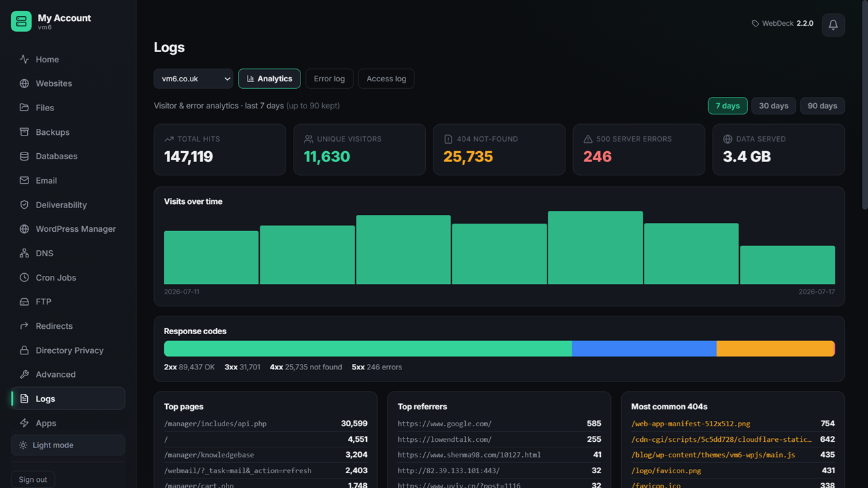Screen dimensions: 868x488
Task: Click the vm6-wpjs/main.js 404 entry
Action: click(733, 455)
